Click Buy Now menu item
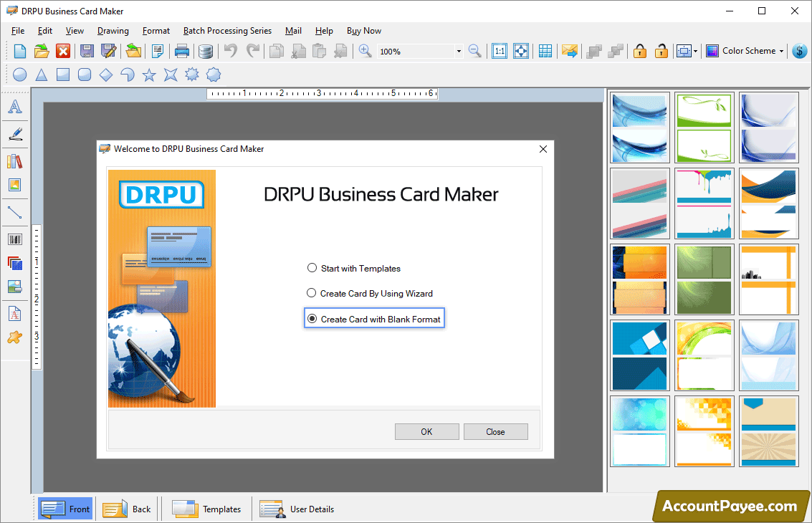This screenshot has height=523, width=812. [363, 31]
